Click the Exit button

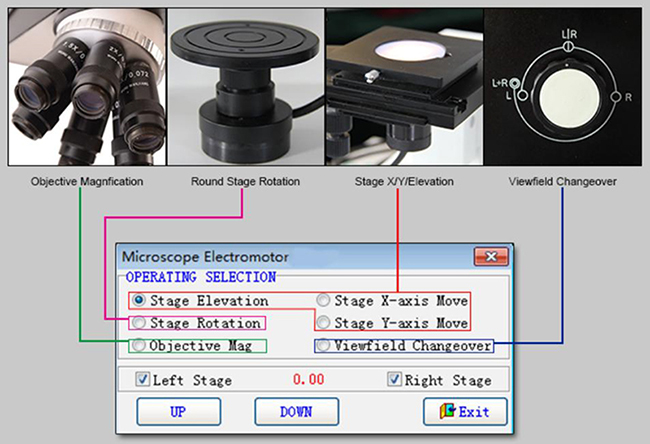pyautogui.click(x=465, y=412)
